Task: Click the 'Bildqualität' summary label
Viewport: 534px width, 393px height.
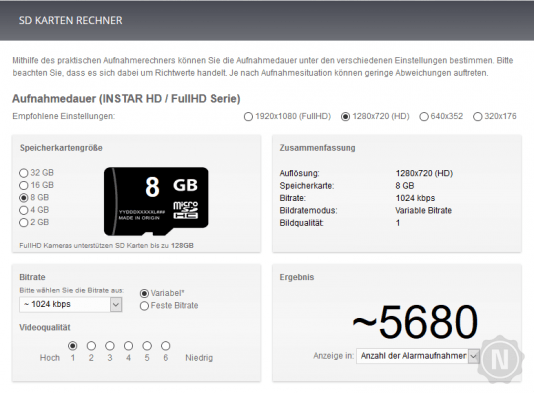Action: click(x=301, y=223)
